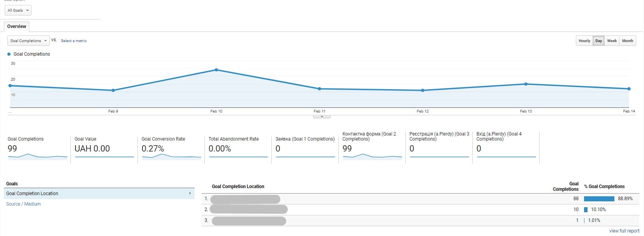Click the 10.10% completion bar

pos(586,210)
